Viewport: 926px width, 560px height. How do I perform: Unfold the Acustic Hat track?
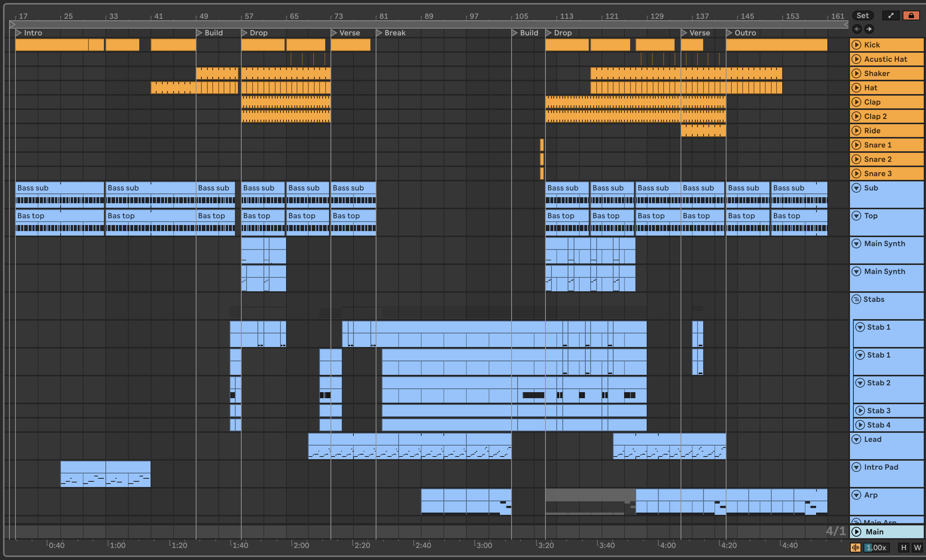856,59
